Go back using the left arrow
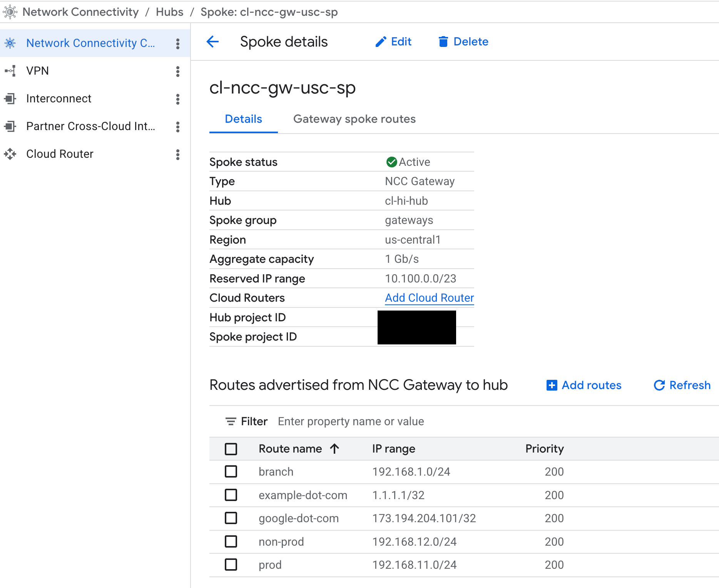Image resolution: width=719 pixels, height=588 pixels. point(213,42)
